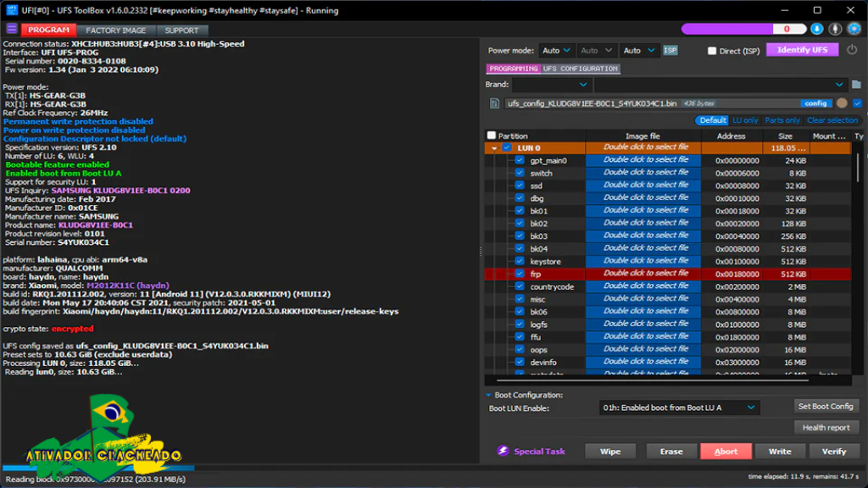Click the Identify UFS button
This screenshot has width=868, height=488.
[802, 50]
